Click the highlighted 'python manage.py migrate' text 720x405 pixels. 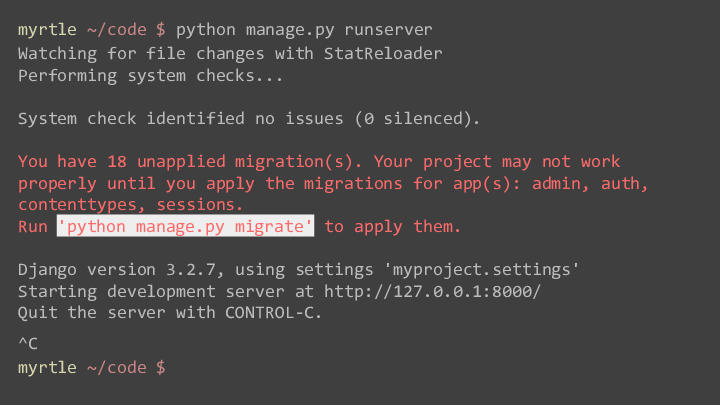(186, 226)
